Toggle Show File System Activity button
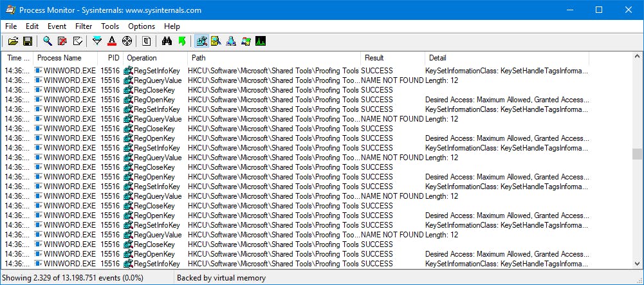The width and height of the screenshot is (644, 285). [x=216, y=41]
